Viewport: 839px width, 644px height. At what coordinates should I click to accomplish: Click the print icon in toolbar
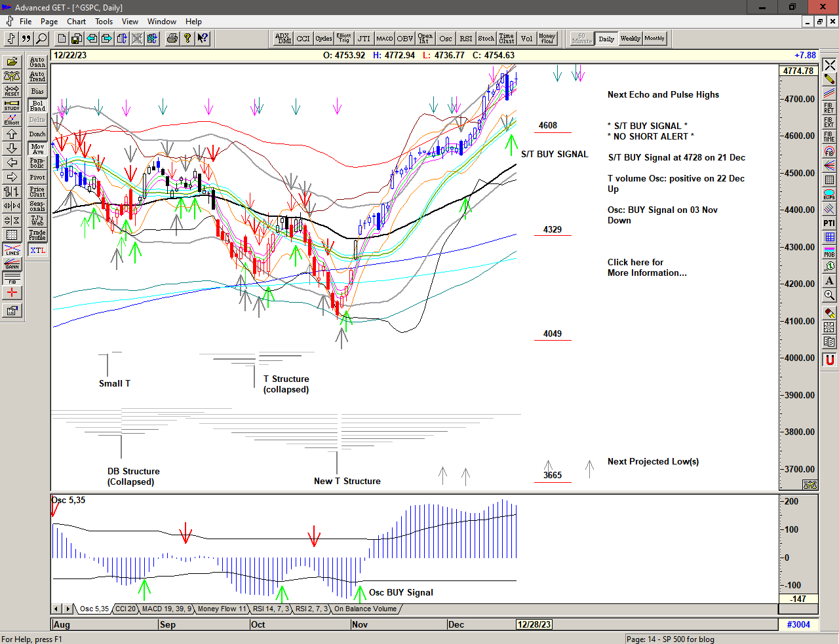(172, 39)
